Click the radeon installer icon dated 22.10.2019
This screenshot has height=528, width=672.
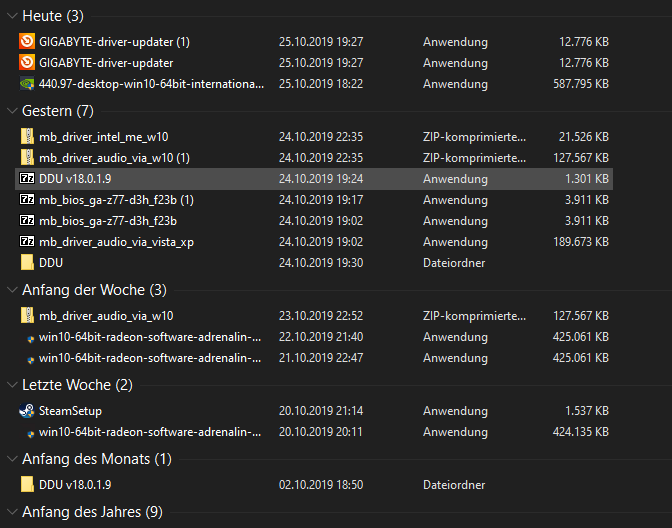[x=32, y=337]
